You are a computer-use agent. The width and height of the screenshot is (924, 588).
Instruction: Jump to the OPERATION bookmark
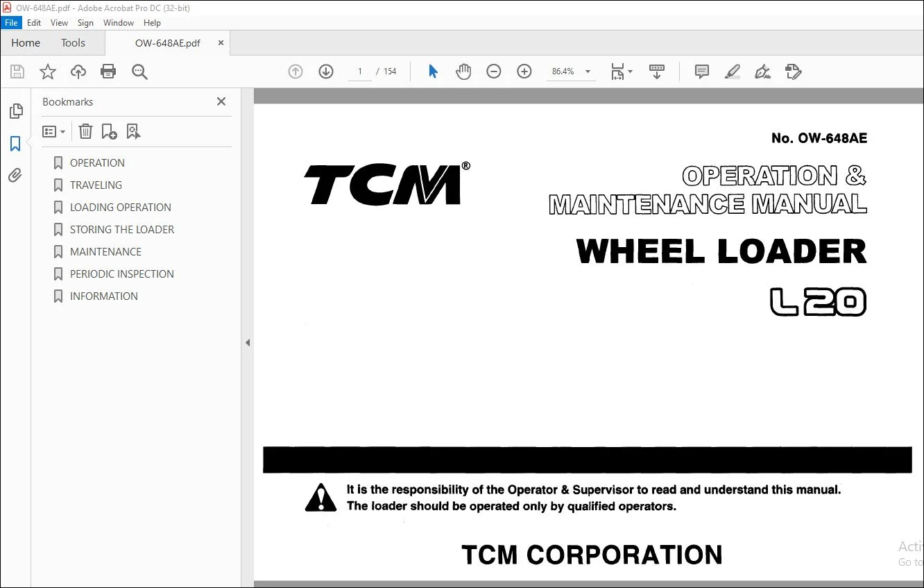tap(97, 163)
